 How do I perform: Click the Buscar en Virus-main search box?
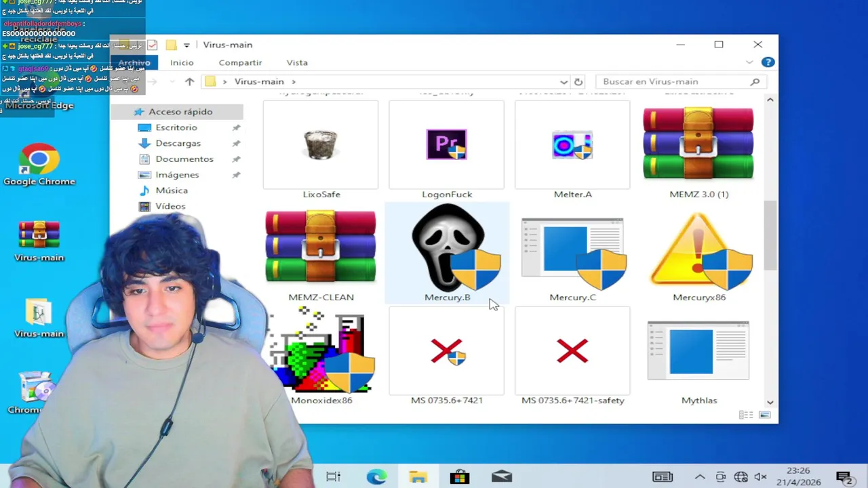(x=680, y=81)
